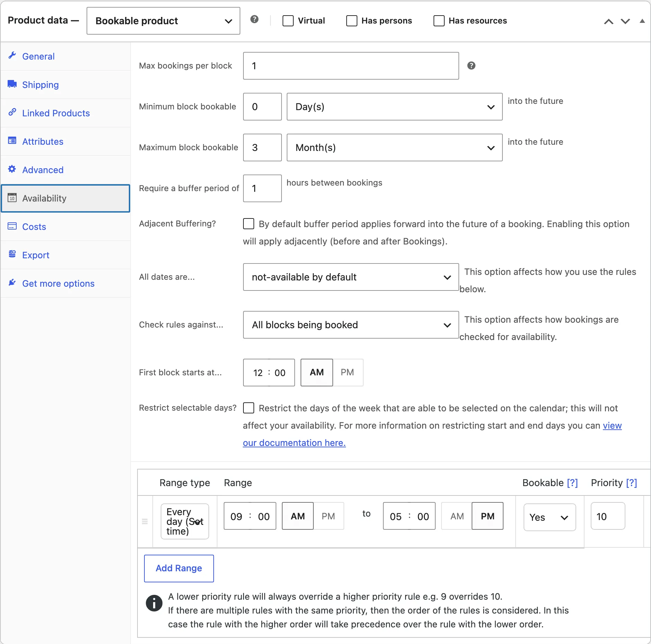Tick the Has persons checkbox

coord(351,21)
